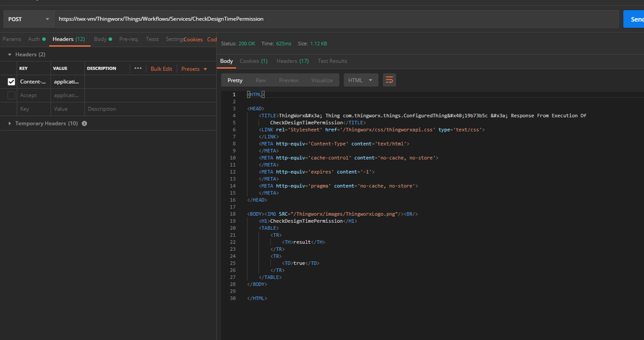Screen dimensions: 644x340
Task: Enable the Accept header checkbox
Action: [x=12, y=95]
